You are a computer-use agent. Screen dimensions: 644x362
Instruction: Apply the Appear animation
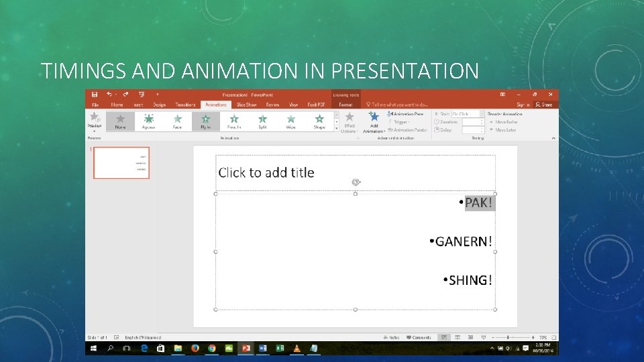tap(149, 121)
